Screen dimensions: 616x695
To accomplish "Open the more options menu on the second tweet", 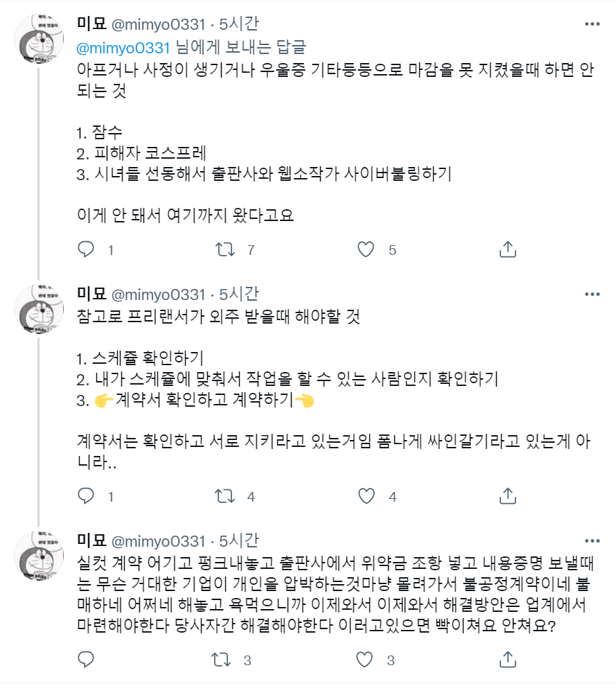I will (x=593, y=294).
